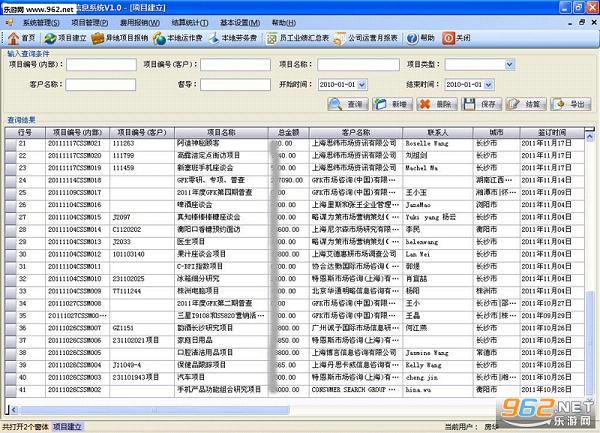The width and height of the screenshot is (600, 433).
Task: Select the 汽车项目 cell
Action: 221,378
